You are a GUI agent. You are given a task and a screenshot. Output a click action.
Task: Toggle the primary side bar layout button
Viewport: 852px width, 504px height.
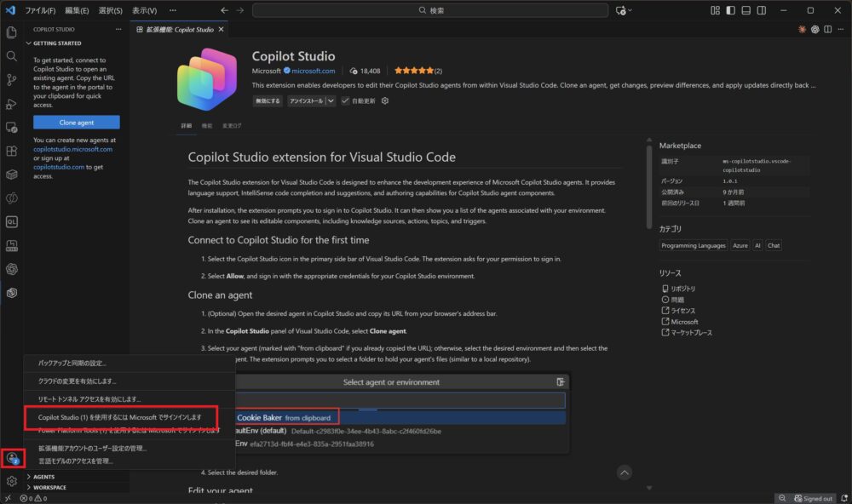coord(729,10)
